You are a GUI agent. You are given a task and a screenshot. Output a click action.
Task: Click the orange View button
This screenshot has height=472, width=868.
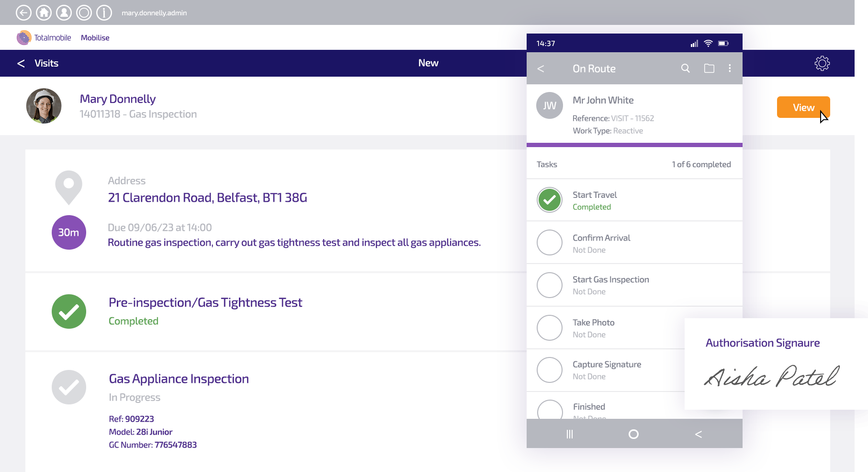[x=803, y=107]
